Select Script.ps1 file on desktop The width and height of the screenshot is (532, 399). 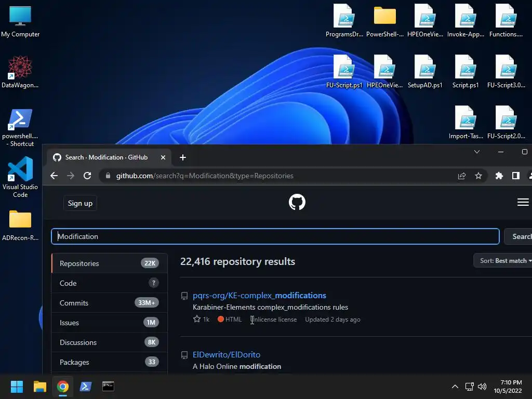pyautogui.click(x=465, y=72)
